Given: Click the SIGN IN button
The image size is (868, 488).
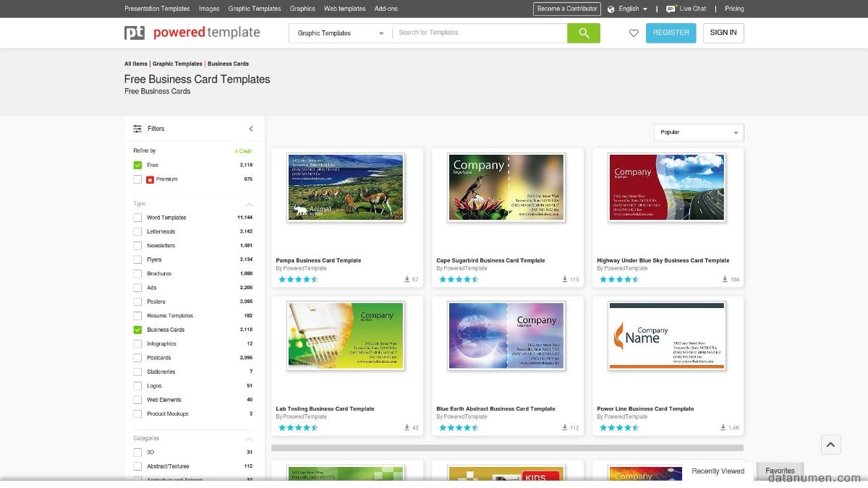Looking at the screenshot, I should 723,33.
